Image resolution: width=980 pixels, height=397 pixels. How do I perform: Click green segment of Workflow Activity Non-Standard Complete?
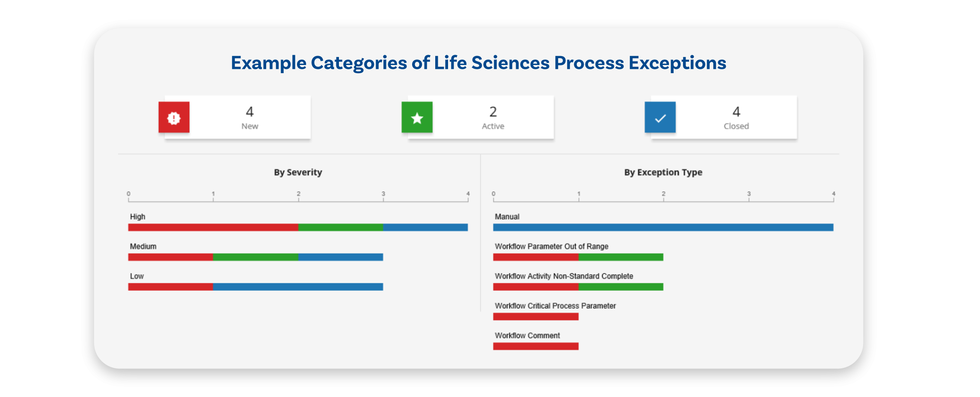(621, 287)
